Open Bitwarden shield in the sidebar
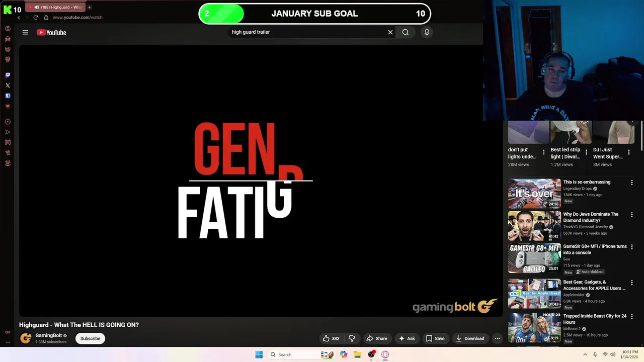Image resolution: width=644 pixels, height=362 pixels. tap(8, 96)
